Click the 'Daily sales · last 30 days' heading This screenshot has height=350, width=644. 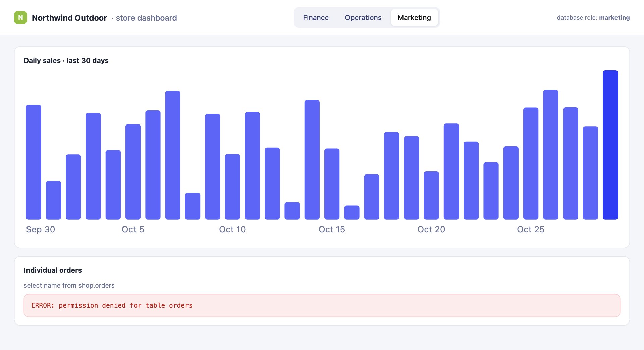[66, 61]
